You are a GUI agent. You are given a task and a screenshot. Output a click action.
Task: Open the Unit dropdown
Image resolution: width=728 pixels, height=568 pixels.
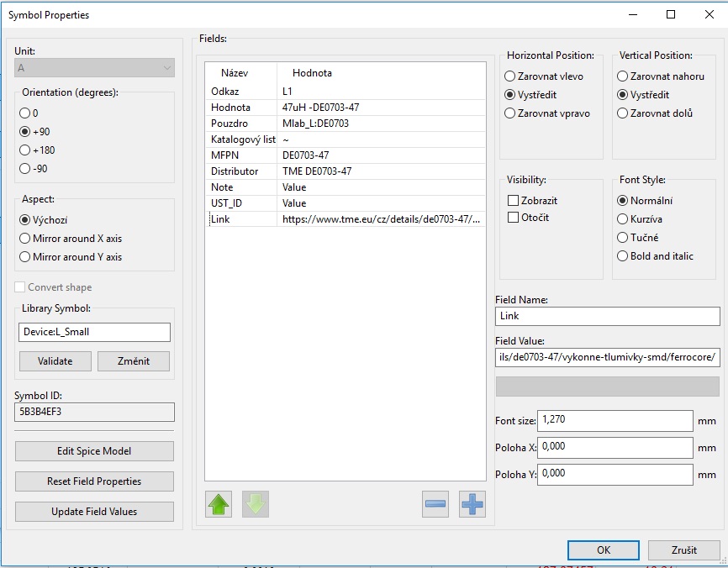[x=94, y=68]
